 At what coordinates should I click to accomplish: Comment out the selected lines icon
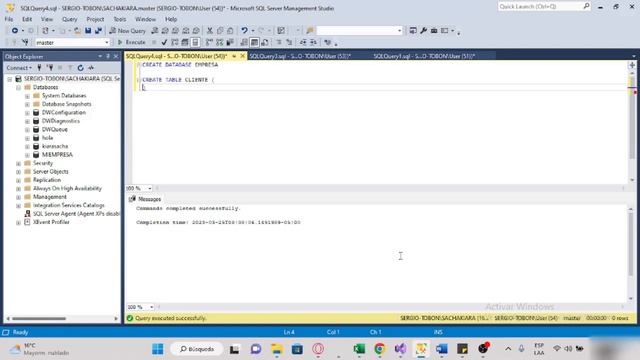pyautogui.click(x=279, y=42)
